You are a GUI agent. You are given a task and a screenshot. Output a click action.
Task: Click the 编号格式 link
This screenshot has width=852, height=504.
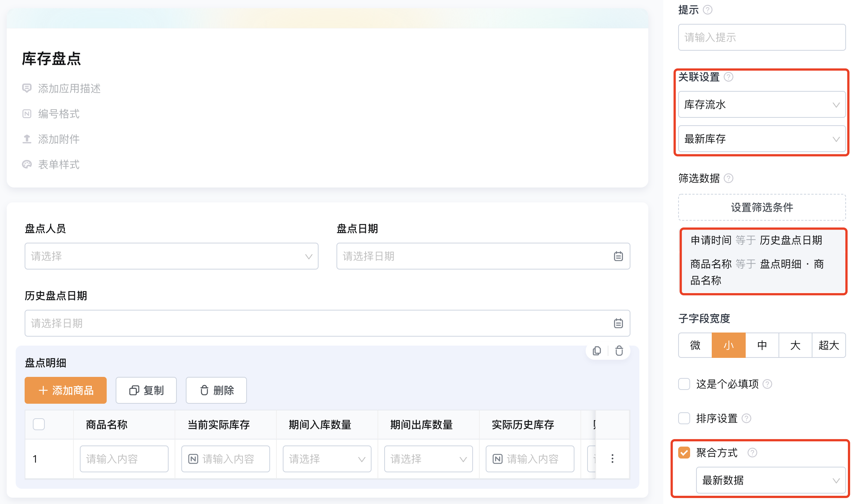(x=59, y=114)
